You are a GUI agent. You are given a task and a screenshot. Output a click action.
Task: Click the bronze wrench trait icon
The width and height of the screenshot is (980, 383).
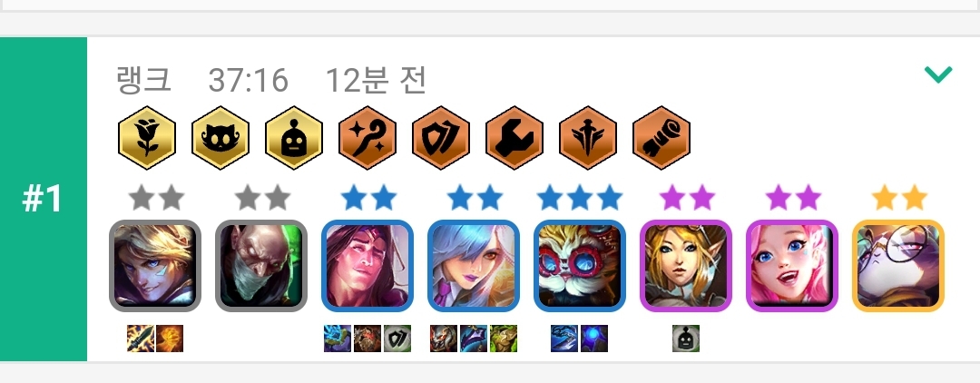tap(514, 138)
